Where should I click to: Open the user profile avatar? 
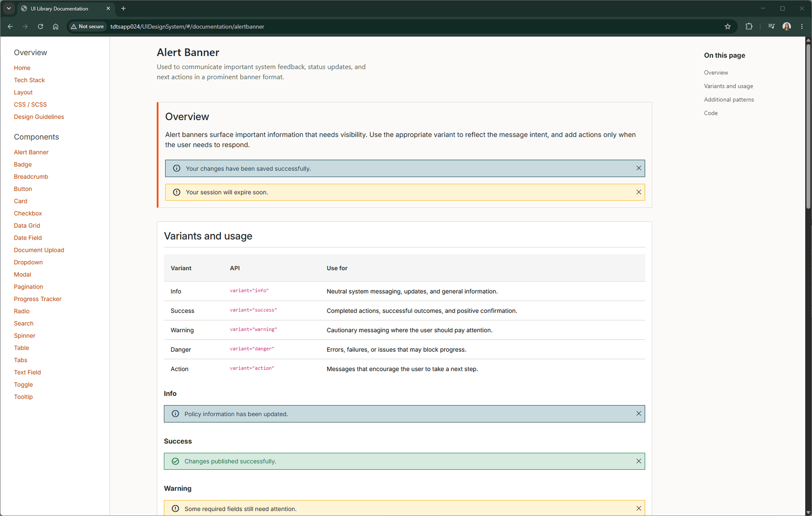pos(786,26)
